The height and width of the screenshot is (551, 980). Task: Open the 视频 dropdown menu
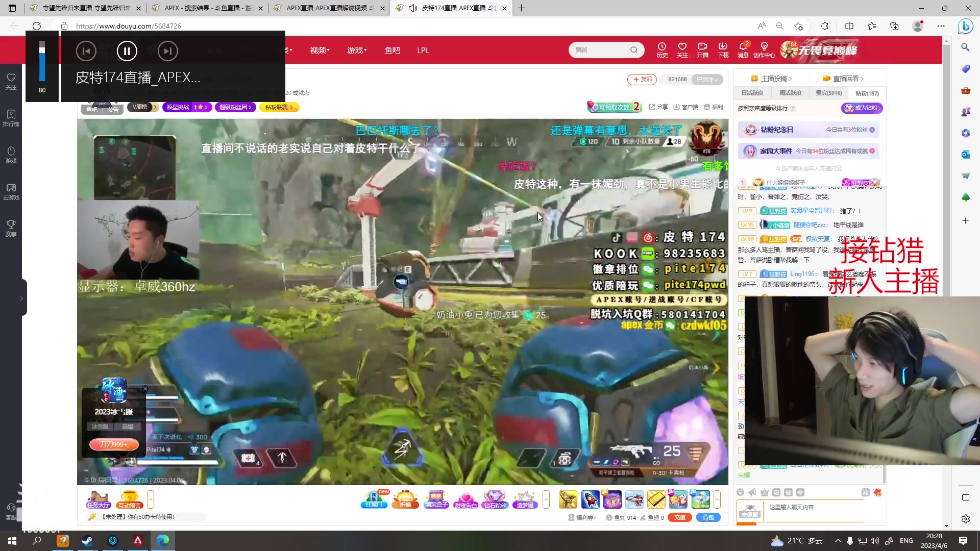point(320,50)
